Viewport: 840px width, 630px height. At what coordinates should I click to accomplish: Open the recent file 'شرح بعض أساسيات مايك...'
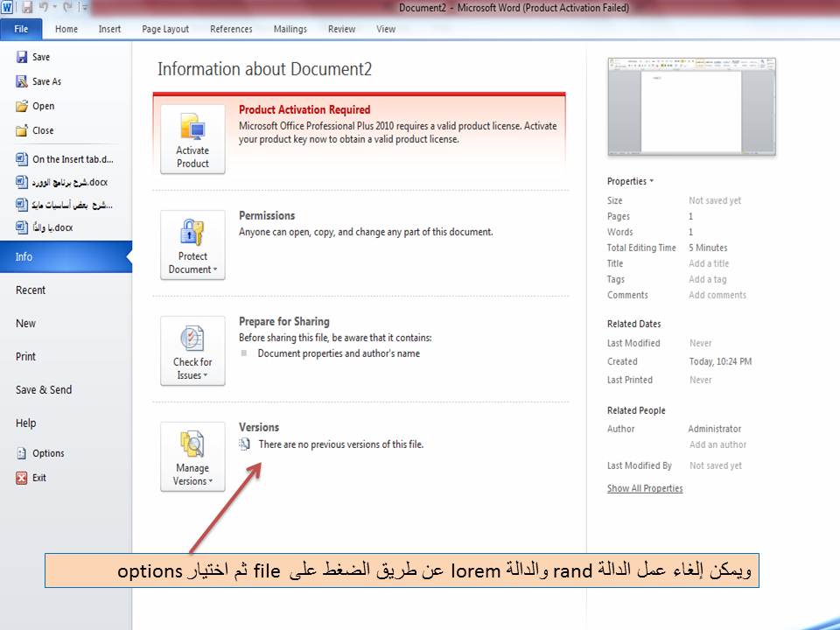(64, 205)
